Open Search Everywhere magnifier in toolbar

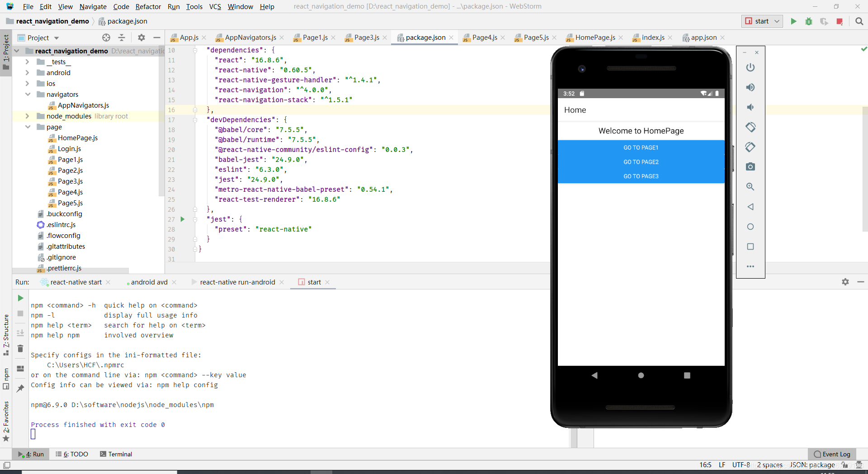[x=859, y=21]
